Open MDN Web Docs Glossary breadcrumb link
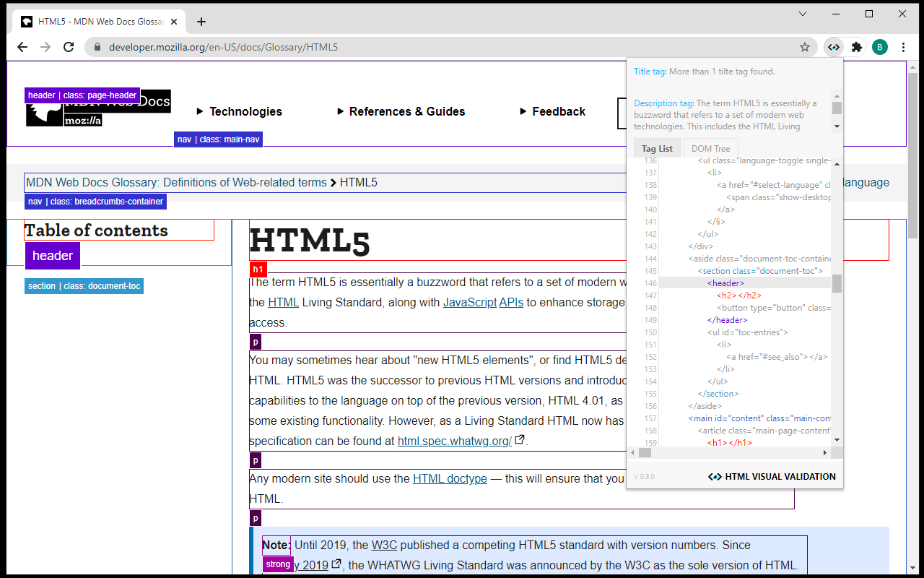Screen dimensions: 924x578 point(176,182)
